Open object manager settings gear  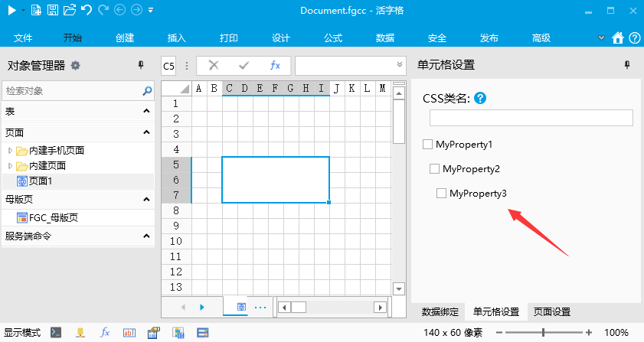[x=76, y=65]
